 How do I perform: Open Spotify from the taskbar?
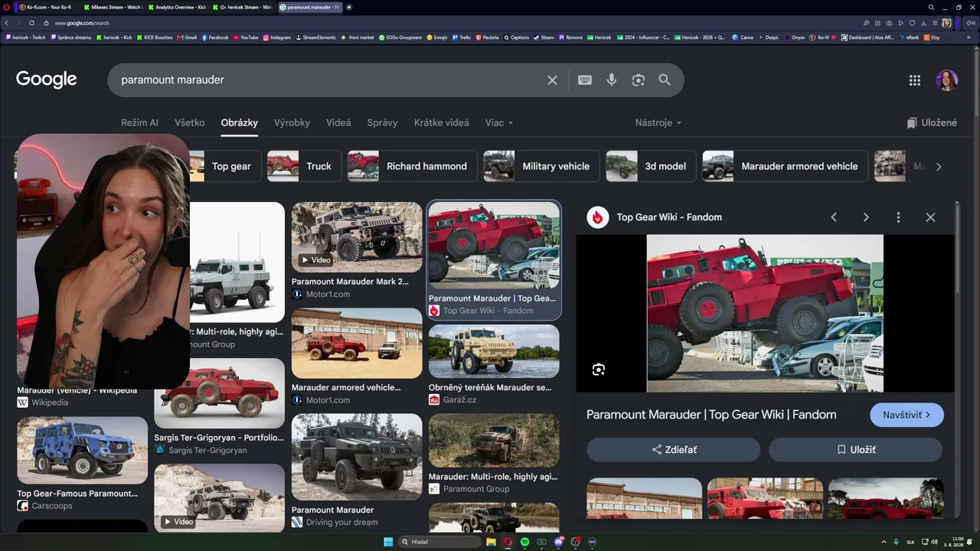(x=524, y=542)
